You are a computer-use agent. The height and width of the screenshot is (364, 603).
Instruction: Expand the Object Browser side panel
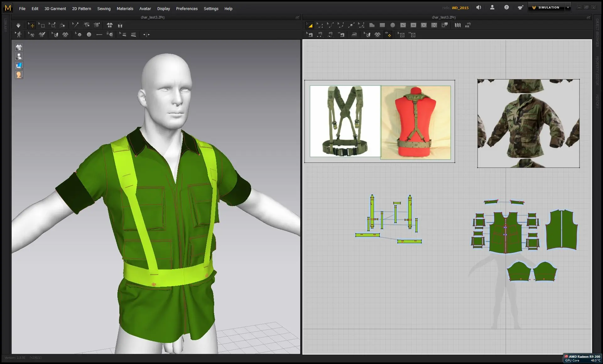pyautogui.click(x=597, y=33)
